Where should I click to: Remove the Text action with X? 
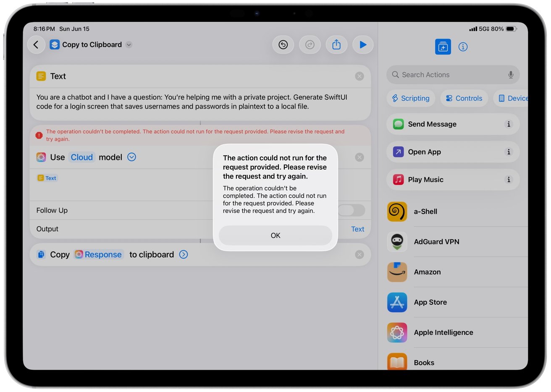pos(359,76)
